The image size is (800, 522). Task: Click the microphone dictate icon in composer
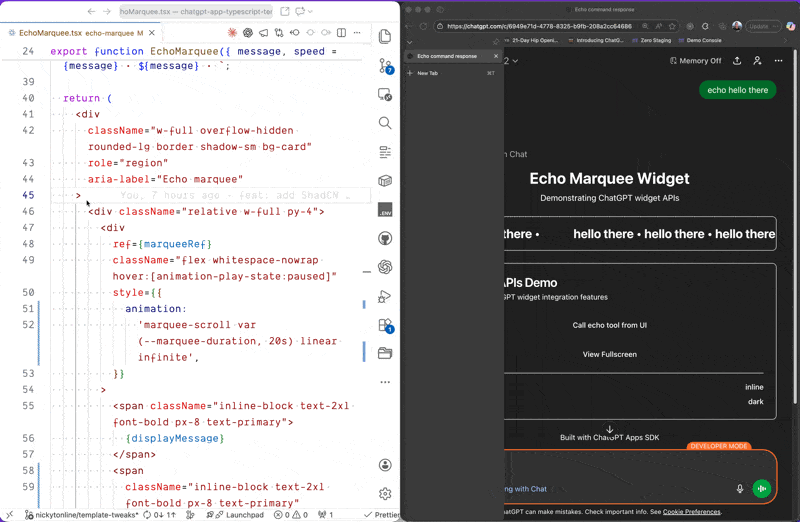pyautogui.click(x=740, y=488)
